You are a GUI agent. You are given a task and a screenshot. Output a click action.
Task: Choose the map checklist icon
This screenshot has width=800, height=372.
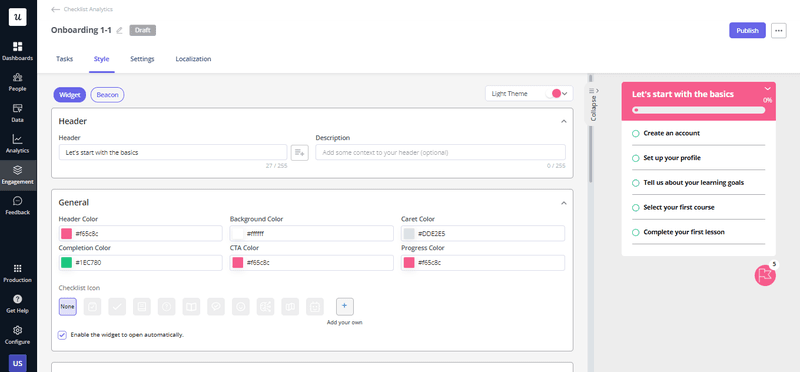click(290, 307)
